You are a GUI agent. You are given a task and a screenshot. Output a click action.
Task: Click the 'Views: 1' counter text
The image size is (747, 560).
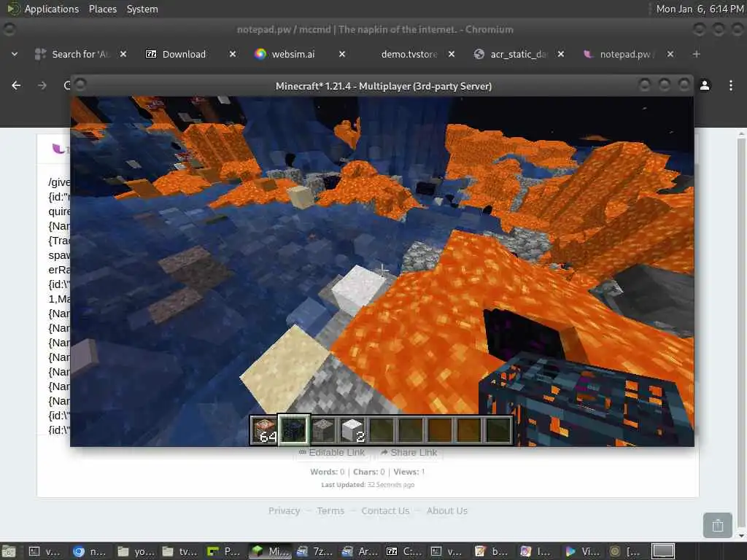click(x=409, y=472)
